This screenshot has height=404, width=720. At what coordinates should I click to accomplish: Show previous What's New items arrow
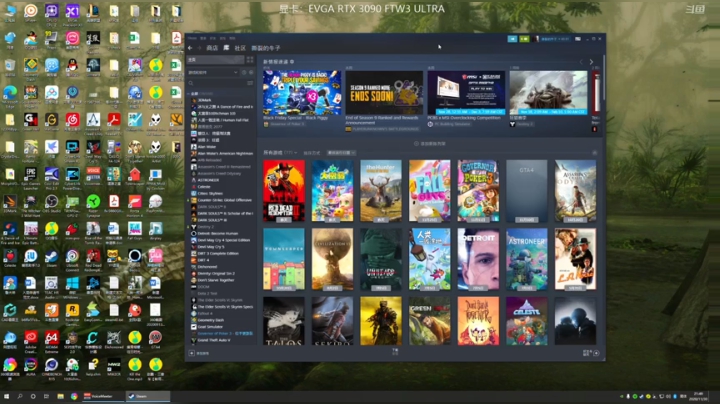pos(581,62)
